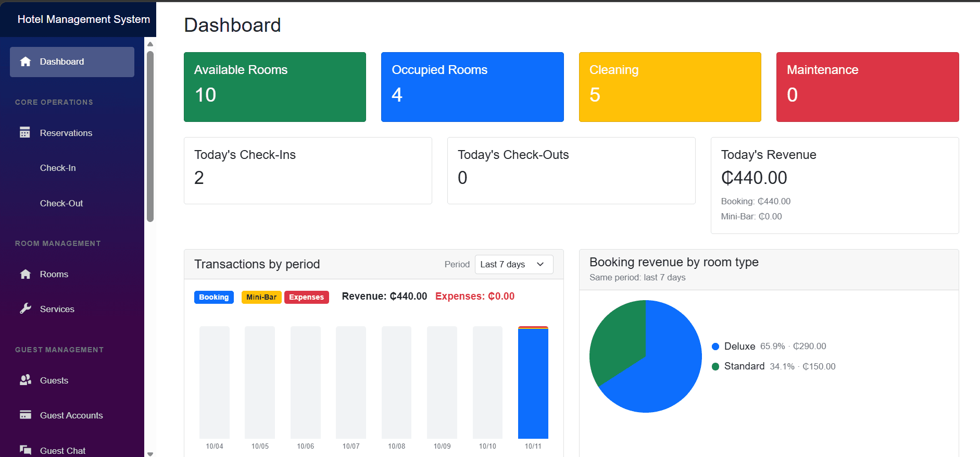Viewport: 980px width, 457px height.
Task: Click the sidebar scrollbar thumb
Action: tap(150, 137)
